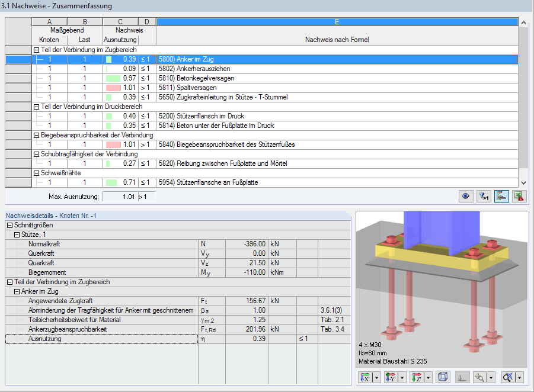The image size is (534, 392).
Task: Collapse 'Biegebeanspruchbarkeit der Verbindung' group
Action: 37,136
